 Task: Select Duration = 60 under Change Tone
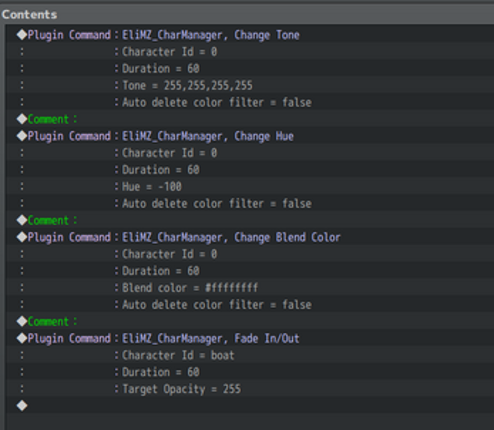(x=250, y=68)
